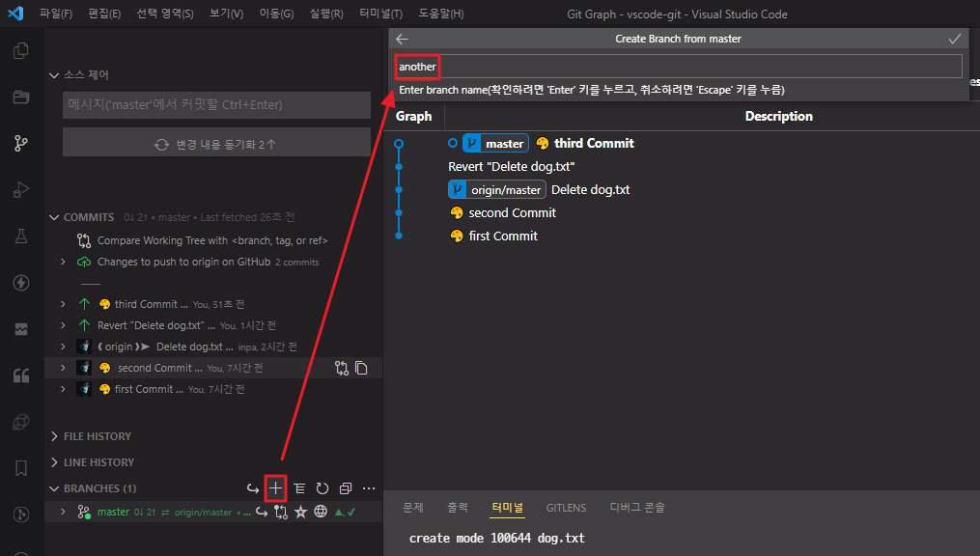980x556 pixels.
Task: Open the 파일(F) menu
Action: click(x=56, y=14)
